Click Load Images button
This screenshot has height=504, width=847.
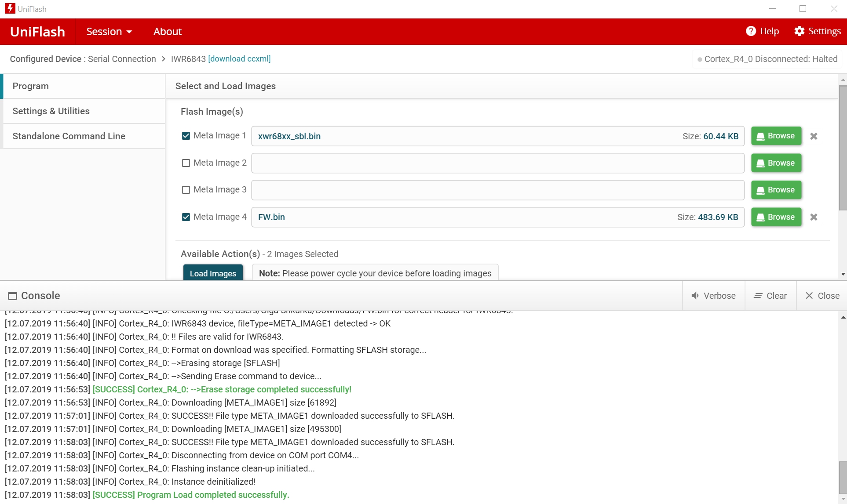pyautogui.click(x=213, y=273)
